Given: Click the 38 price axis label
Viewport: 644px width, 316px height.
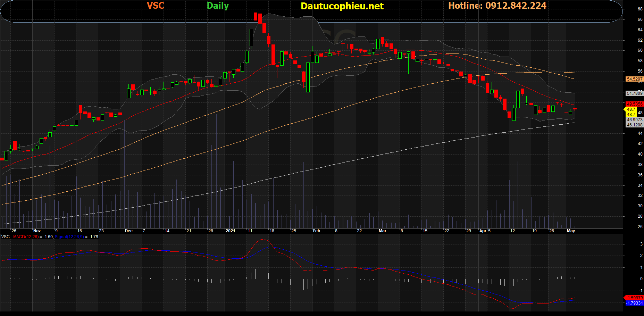Looking at the screenshot, I should pos(640,165).
